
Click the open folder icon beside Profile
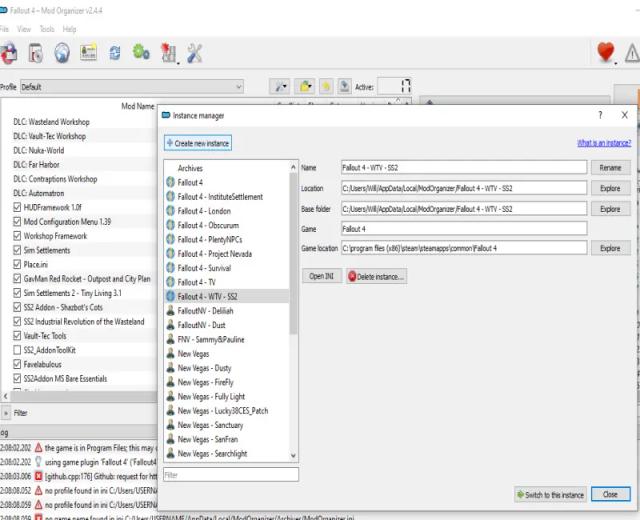click(x=305, y=87)
